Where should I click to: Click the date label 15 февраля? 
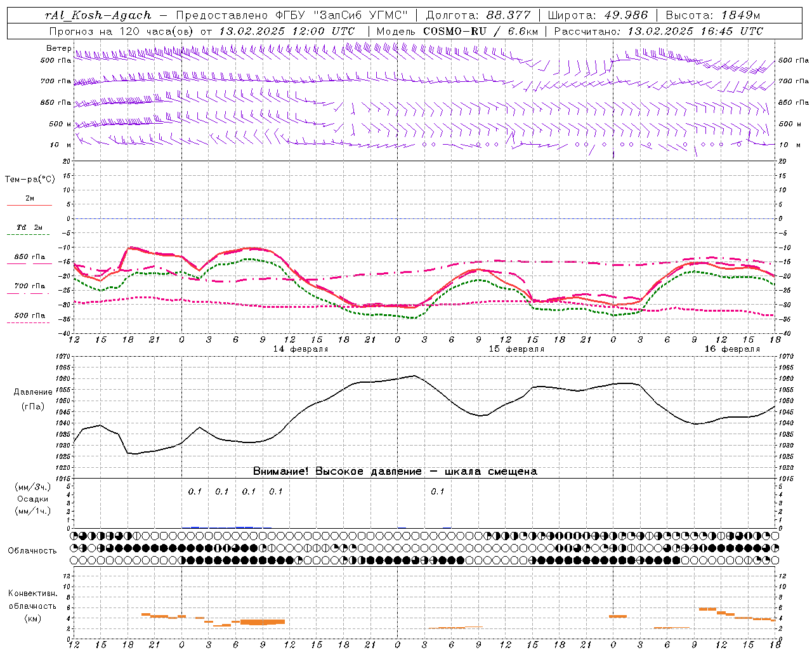[516, 349]
